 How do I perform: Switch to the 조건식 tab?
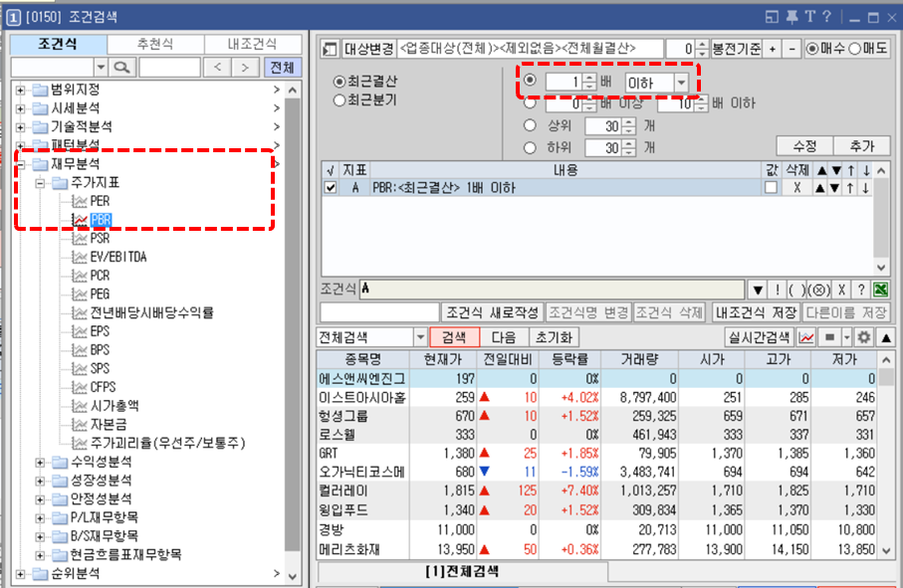tap(58, 44)
